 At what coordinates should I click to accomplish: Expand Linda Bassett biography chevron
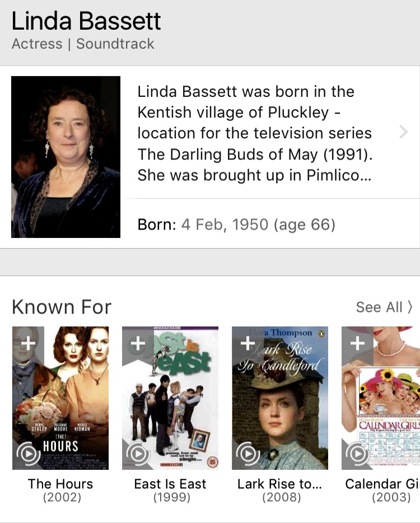403,132
